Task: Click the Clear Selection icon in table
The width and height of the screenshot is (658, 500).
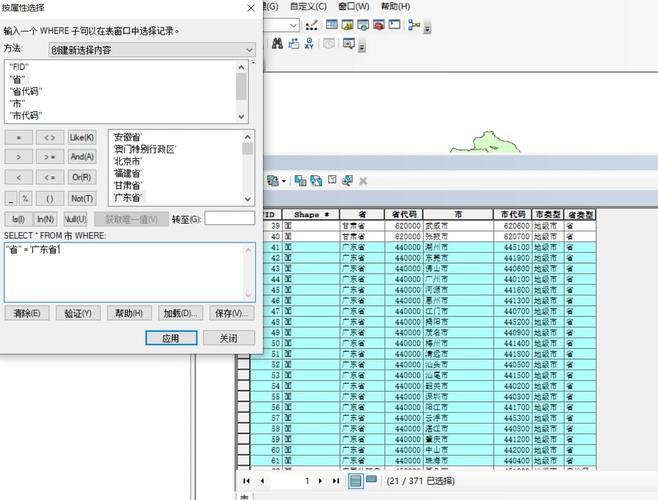Action: pos(332,180)
